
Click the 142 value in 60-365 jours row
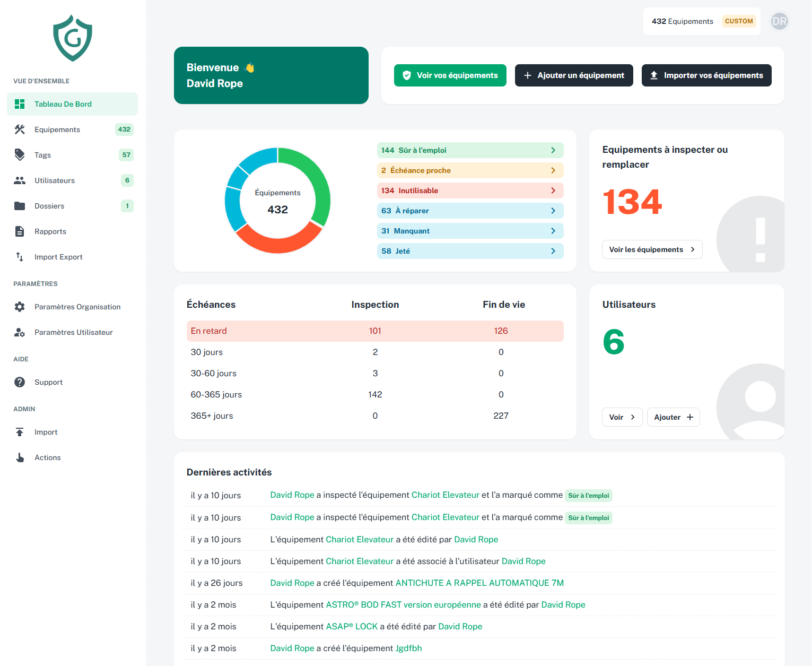click(375, 394)
